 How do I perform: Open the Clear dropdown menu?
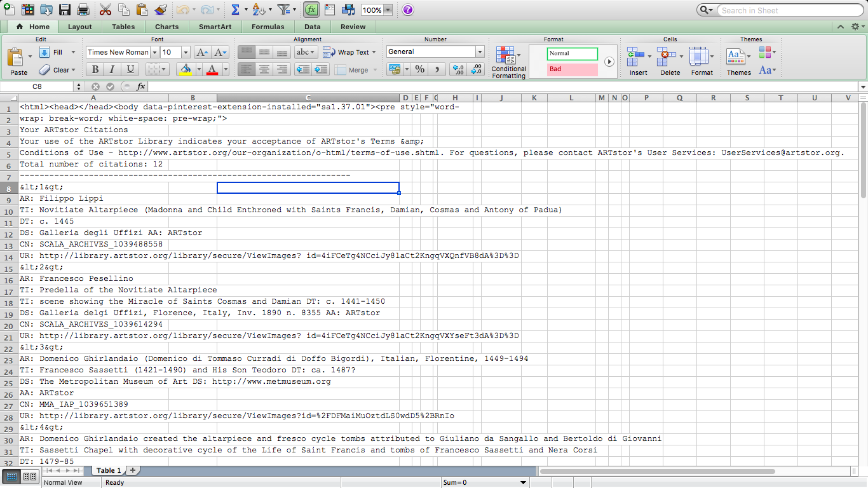point(73,70)
